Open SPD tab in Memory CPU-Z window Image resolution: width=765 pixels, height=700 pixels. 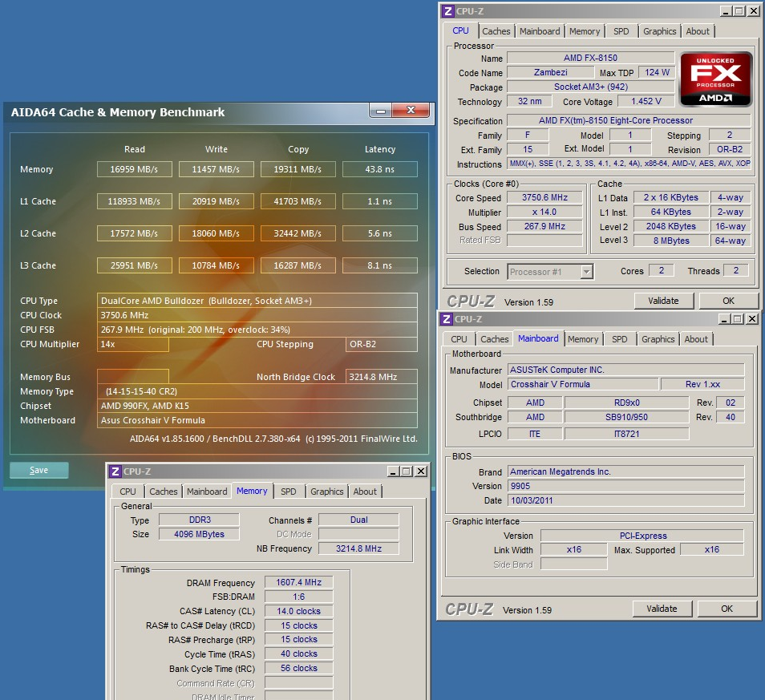[x=289, y=492]
